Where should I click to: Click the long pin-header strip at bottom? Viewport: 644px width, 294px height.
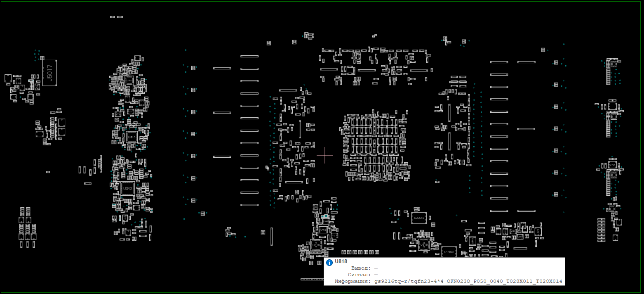[x=312, y=280]
